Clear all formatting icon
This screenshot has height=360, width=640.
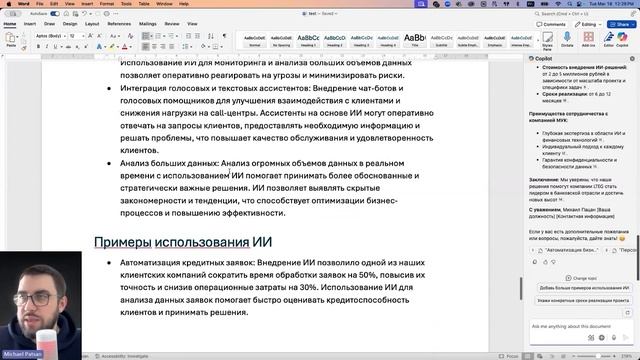tap(130, 36)
